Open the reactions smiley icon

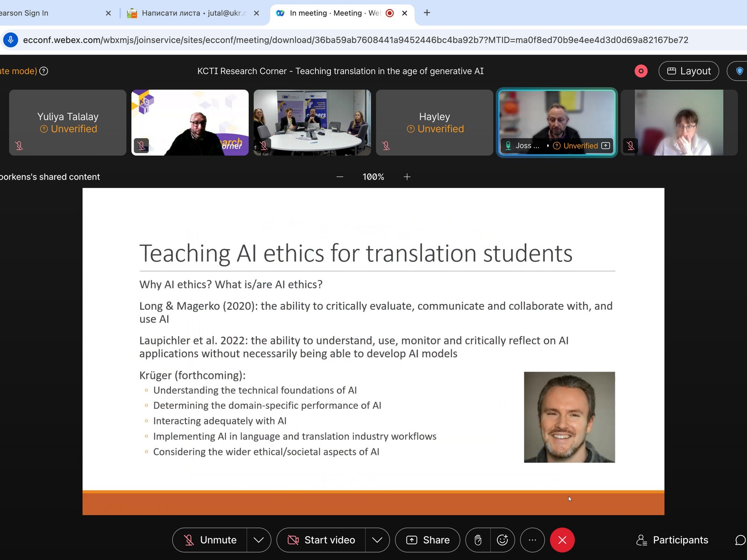click(502, 540)
